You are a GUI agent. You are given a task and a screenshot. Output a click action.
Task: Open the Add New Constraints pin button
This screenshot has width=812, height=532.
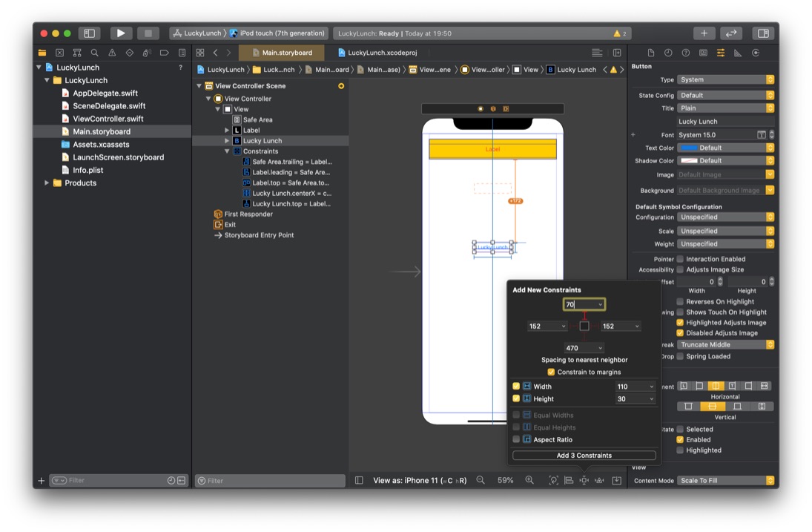(584, 480)
